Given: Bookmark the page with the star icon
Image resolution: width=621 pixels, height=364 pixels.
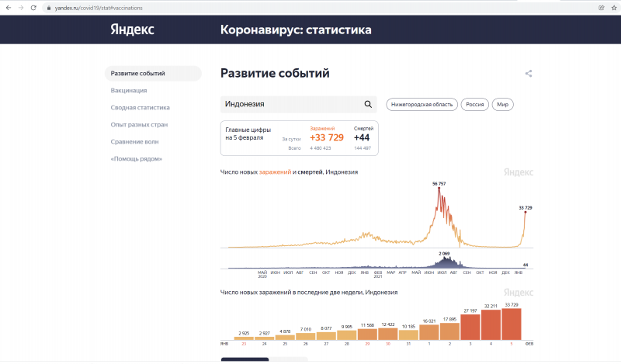Looking at the screenshot, I should pyautogui.click(x=614, y=8).
